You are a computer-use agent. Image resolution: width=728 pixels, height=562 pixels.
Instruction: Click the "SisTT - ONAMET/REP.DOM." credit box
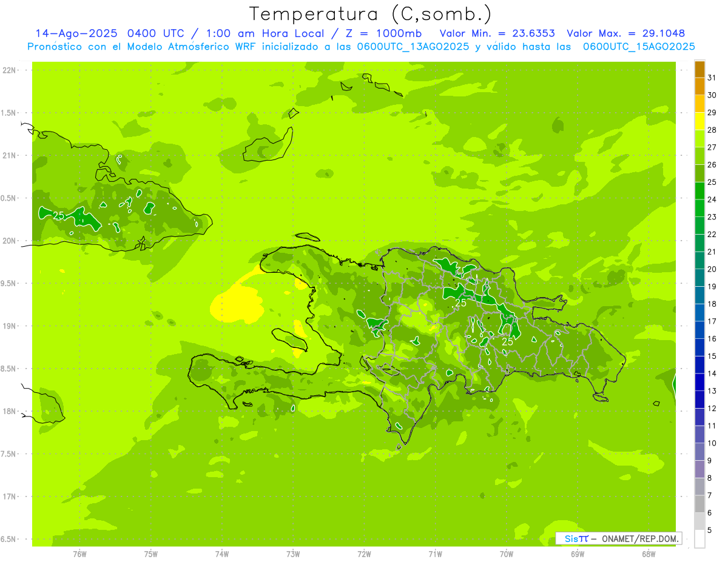click(x=619, y=538)
